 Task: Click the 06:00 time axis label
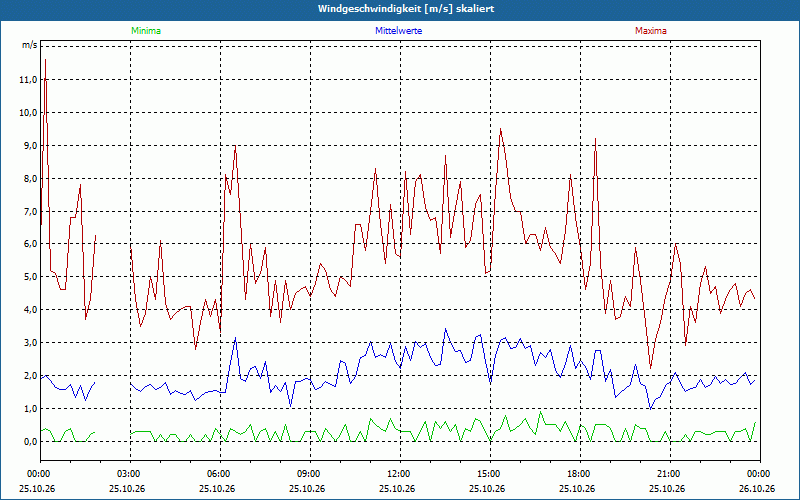(x=220, y=474)
